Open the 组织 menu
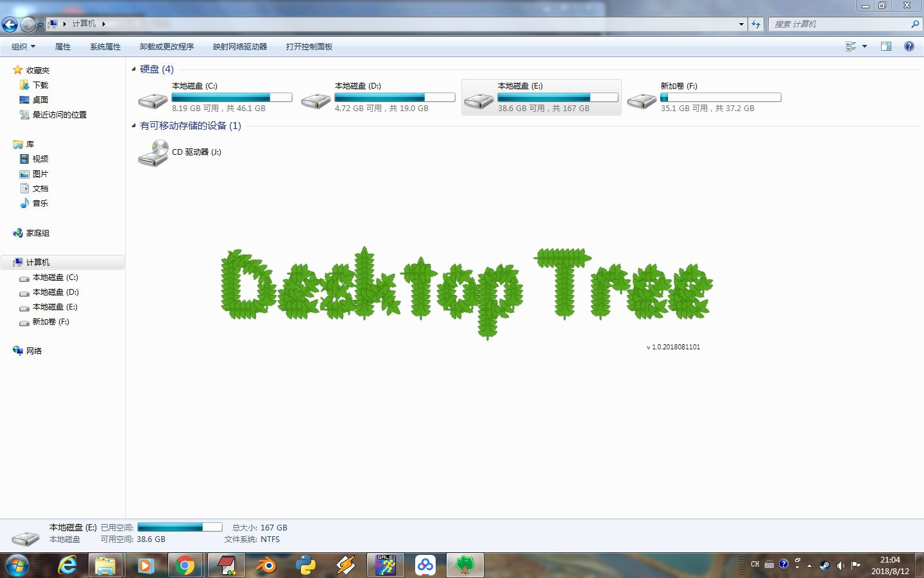This screenshot has height=578, width=924. coord(23,47)
